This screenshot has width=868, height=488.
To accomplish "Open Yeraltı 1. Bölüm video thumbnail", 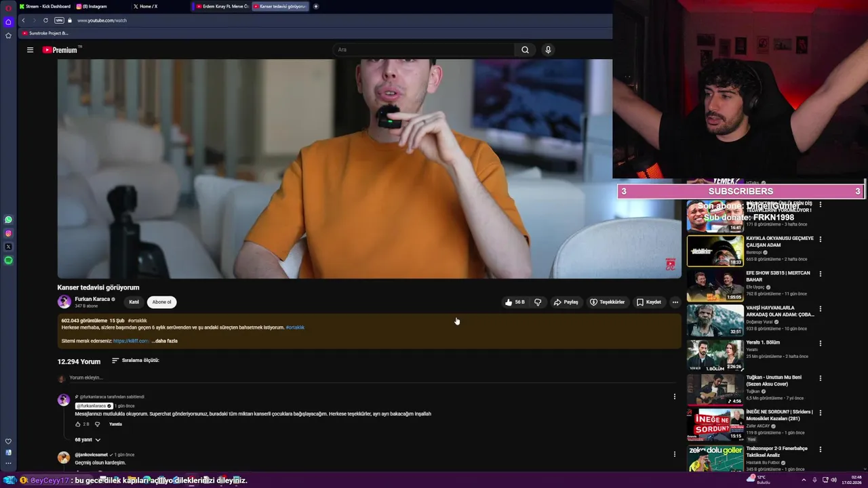I will tap(715, 354).
